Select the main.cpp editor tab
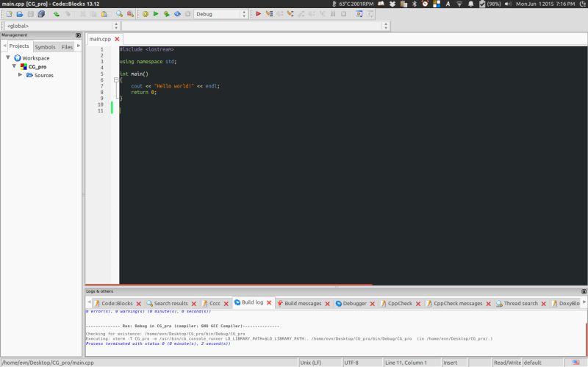The width and height of the screenshot is (588, 367). [x=100, y=39]
